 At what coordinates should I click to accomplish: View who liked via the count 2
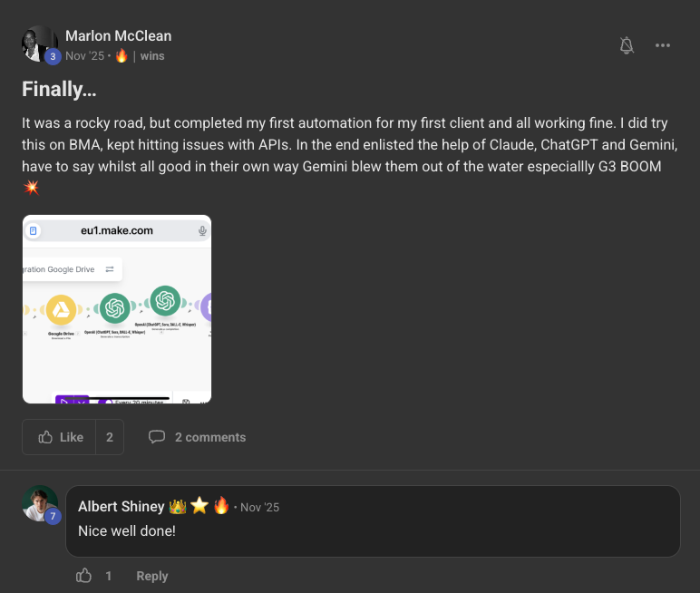pyautogui.click(x=110, y=437)
